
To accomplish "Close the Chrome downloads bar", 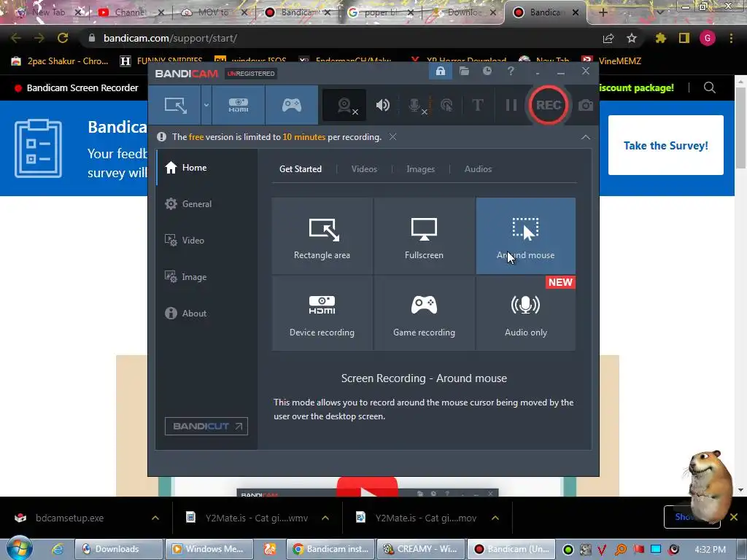I will pos(734,517).
